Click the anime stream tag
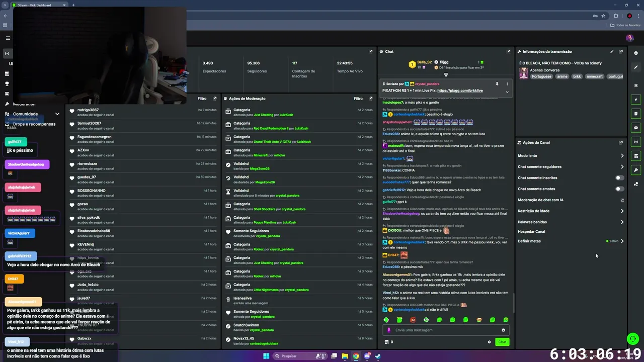Screen dimensions: 644x362 (562, 76)
